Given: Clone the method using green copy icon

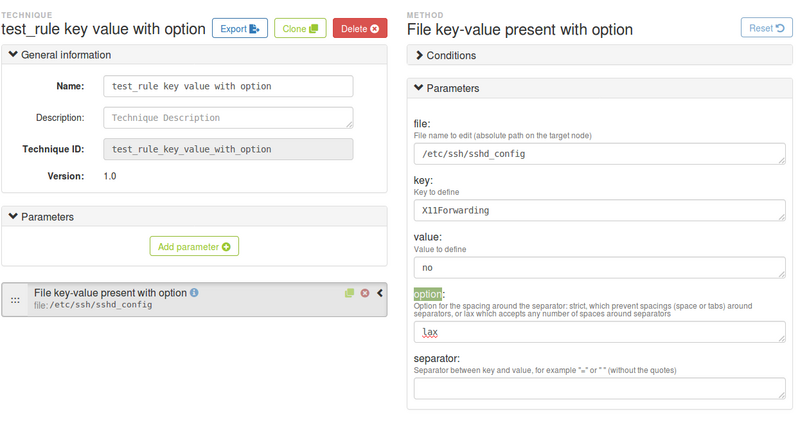Looking at the screenshot, I should pos(349,293).
